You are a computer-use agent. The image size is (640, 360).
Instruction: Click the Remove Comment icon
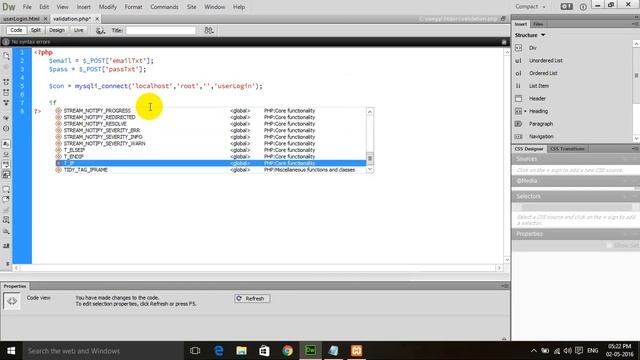tap(6, 200)
